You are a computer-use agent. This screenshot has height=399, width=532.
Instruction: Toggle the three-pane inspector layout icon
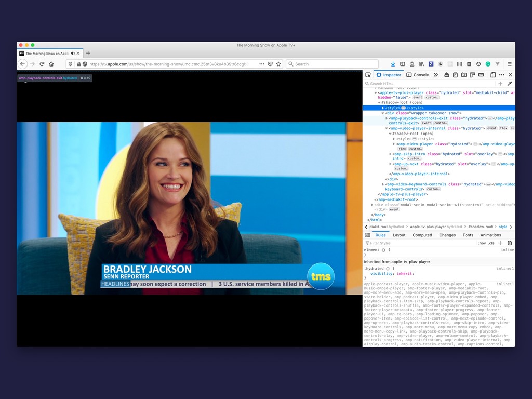pos(367,235)
